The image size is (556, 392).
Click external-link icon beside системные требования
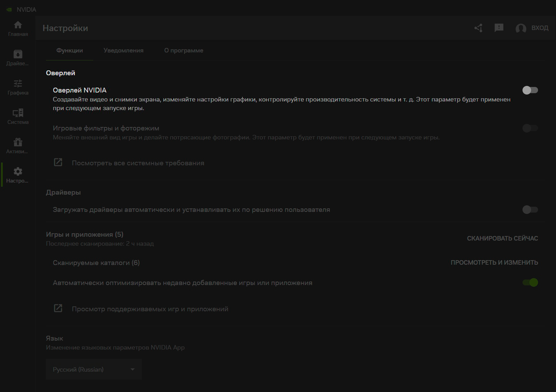coord(58,162)
